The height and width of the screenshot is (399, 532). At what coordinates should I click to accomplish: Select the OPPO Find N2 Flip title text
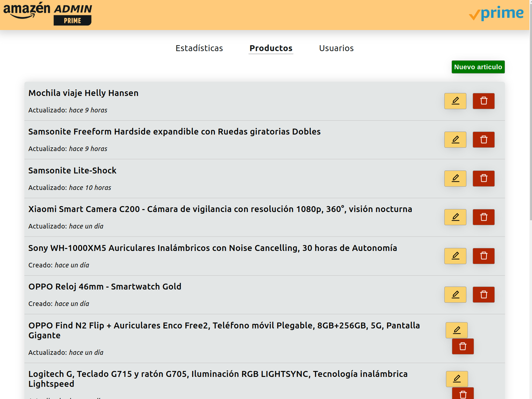[x=224, y=330]
